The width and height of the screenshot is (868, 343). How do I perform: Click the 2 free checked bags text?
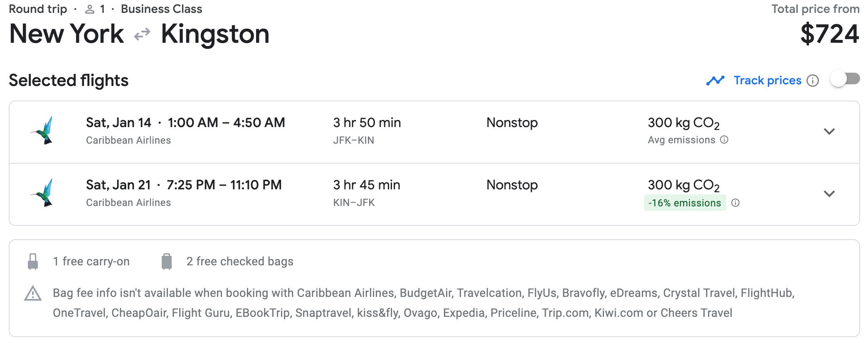[240, 262]
